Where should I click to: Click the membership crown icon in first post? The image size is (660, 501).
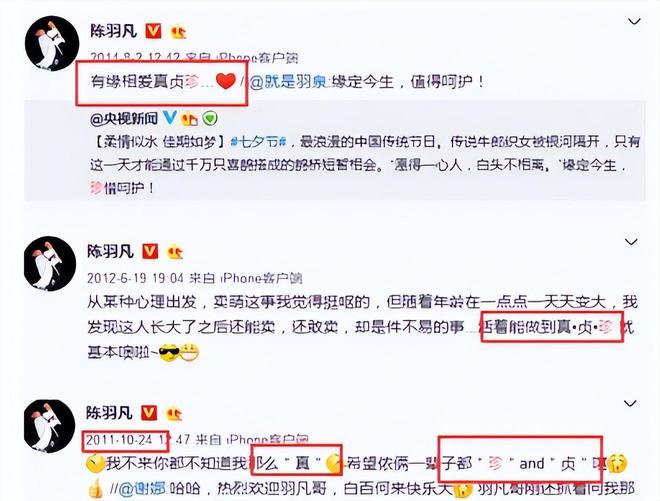pyautogui.click(x=178, y=32)
